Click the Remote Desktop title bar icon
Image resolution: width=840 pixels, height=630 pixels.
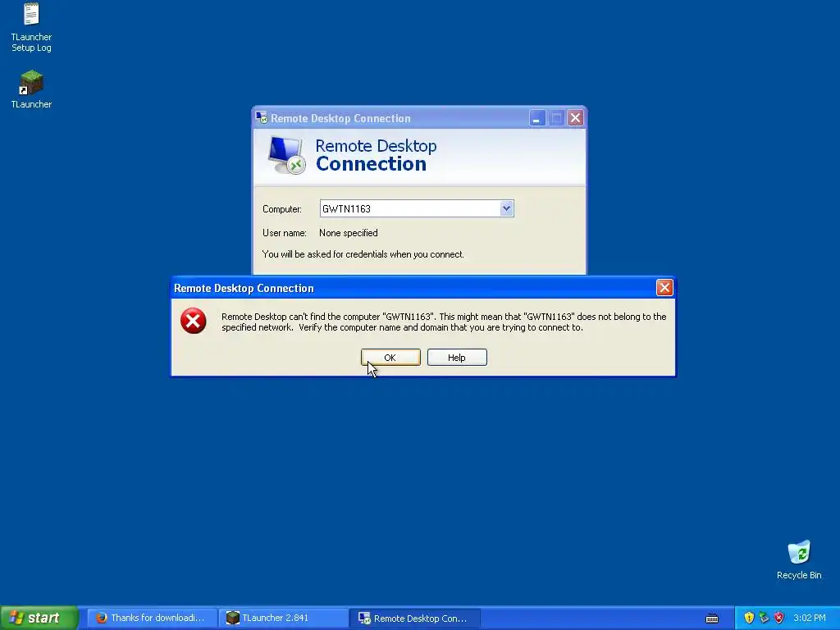262,118
